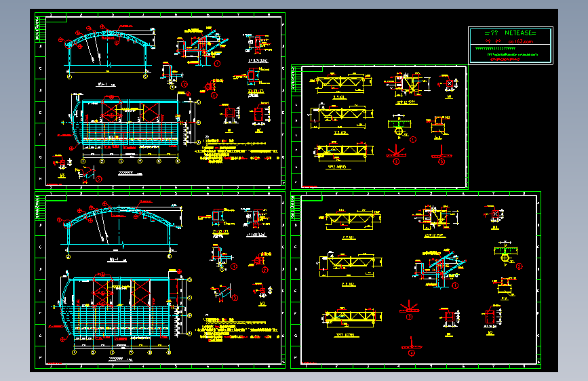Select the arched roof elevation in top-left sheet
588x381 pixels.
click(107, 51)
